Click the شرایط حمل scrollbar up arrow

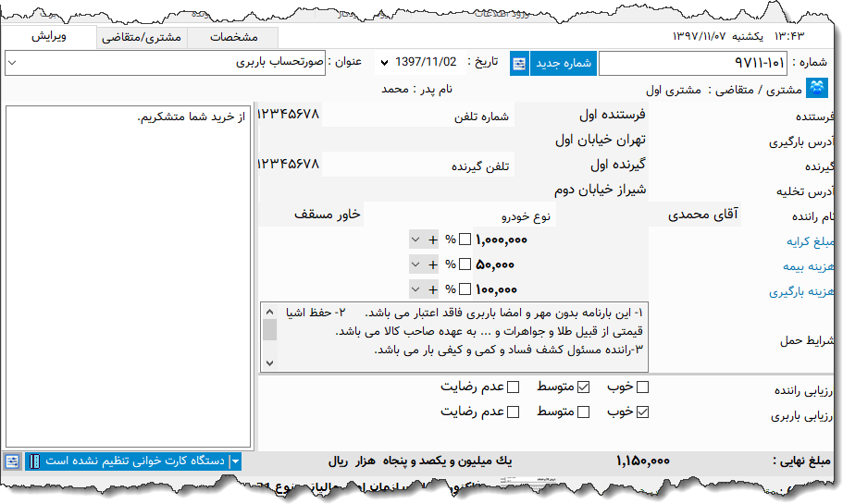[270, 313]
